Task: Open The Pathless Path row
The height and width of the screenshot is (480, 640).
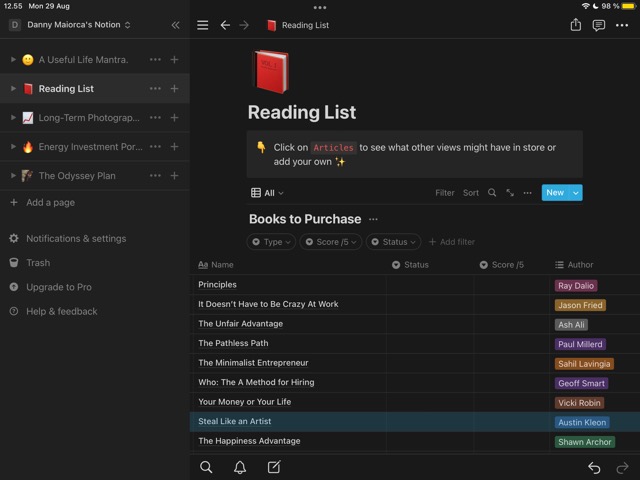Action: [233, 343]
